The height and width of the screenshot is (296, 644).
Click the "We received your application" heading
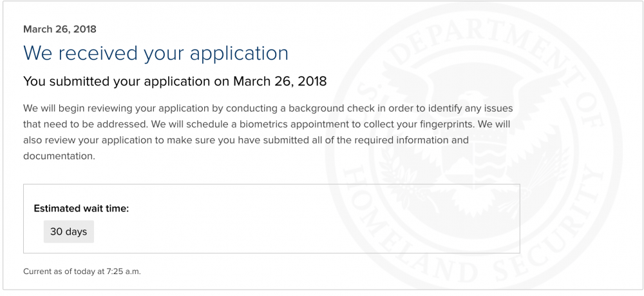156,53
